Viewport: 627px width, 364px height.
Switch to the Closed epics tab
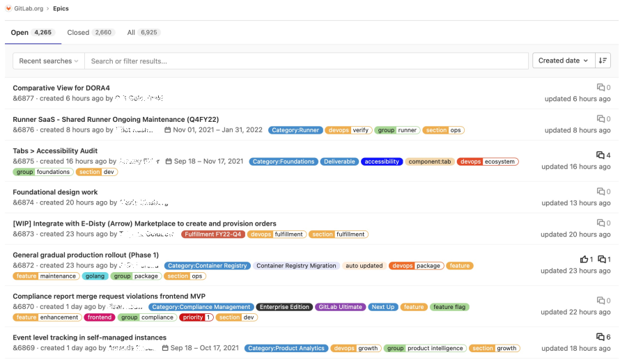coord(89,33)
